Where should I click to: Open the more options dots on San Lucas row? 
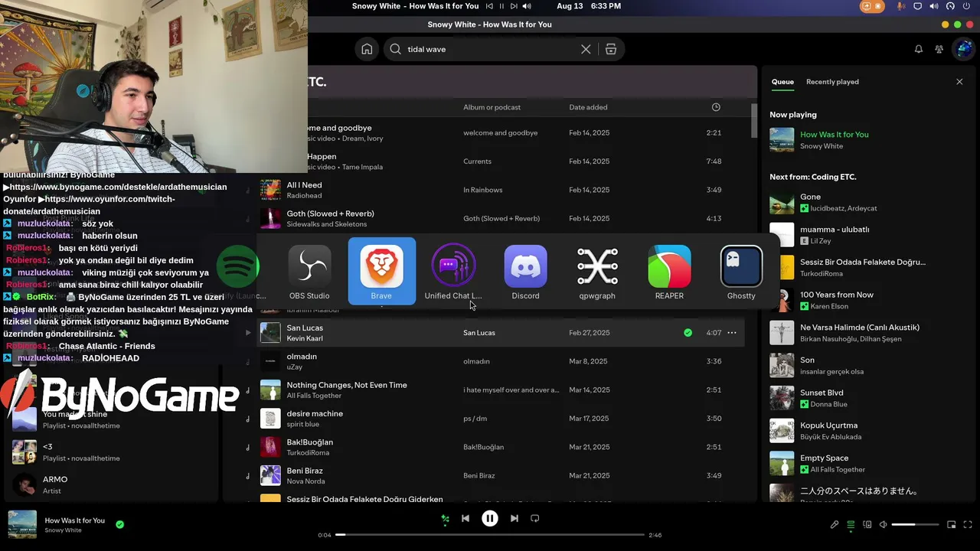point(732,333)
